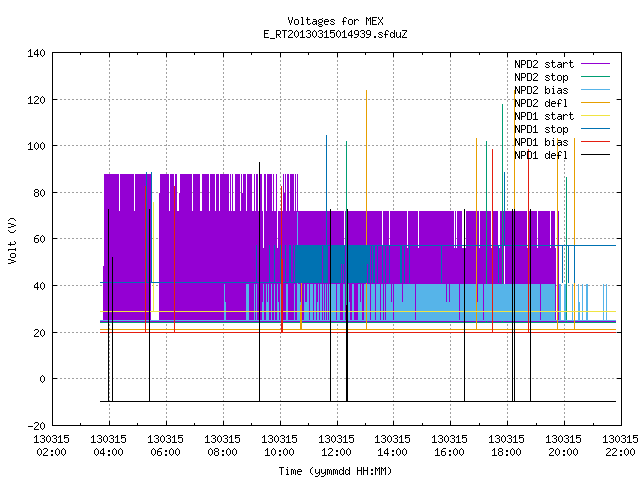Click the orange NPD2 defl legend line sample
640x480 pixels.
[x=596, y=102]
